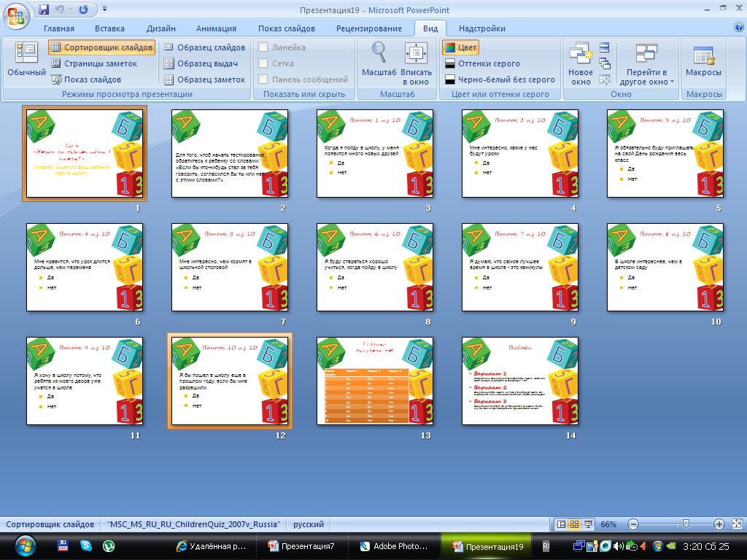Toggle the Сетка gridlines checkbox
The image size is (747, 560).
[263, 63]
